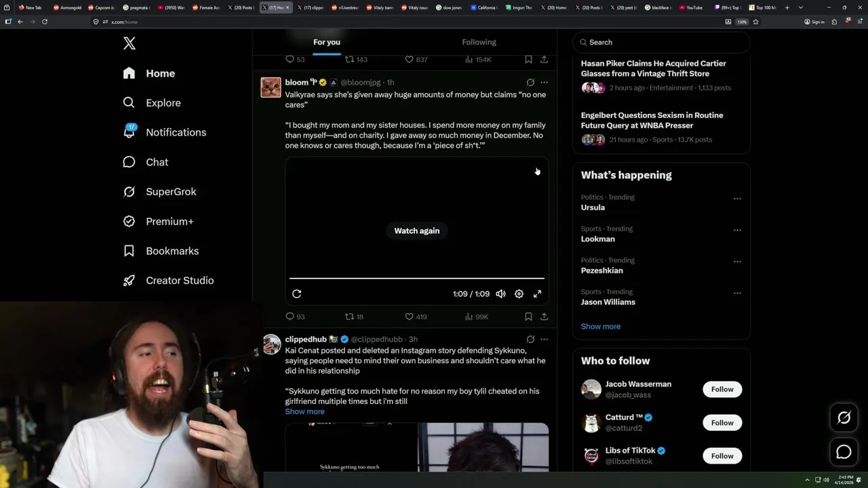Bookmark the top post

528,60
